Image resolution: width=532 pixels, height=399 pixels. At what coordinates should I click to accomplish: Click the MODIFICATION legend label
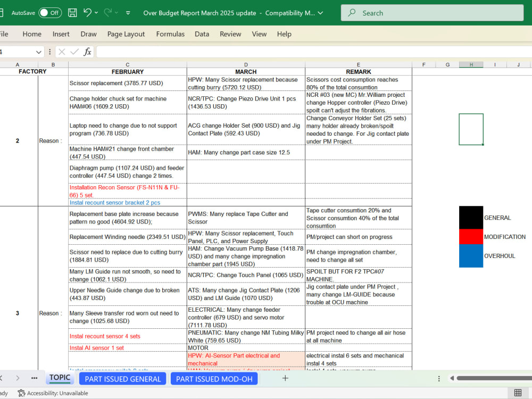(x=505, y=237)
